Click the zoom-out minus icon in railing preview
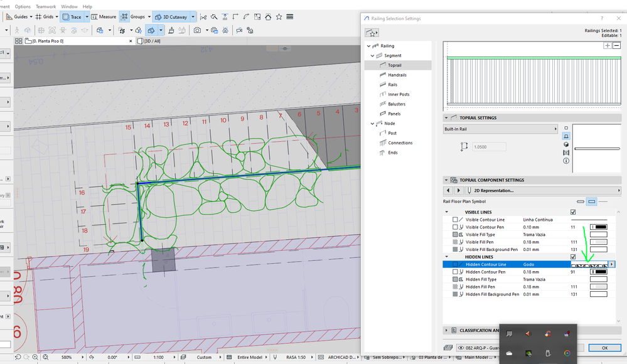Image resolution: width=627 pixels, height=364 pixels. [x=616, y=46]
